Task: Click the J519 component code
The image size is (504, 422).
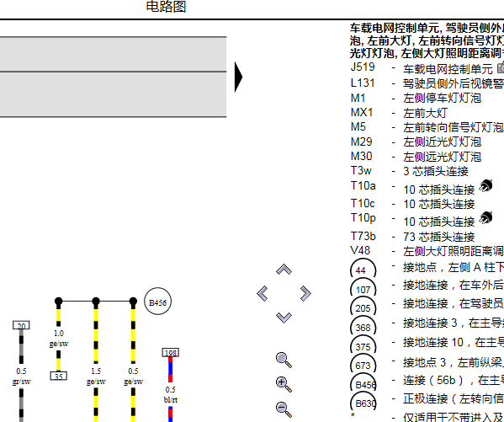Action: coord(363,67)
